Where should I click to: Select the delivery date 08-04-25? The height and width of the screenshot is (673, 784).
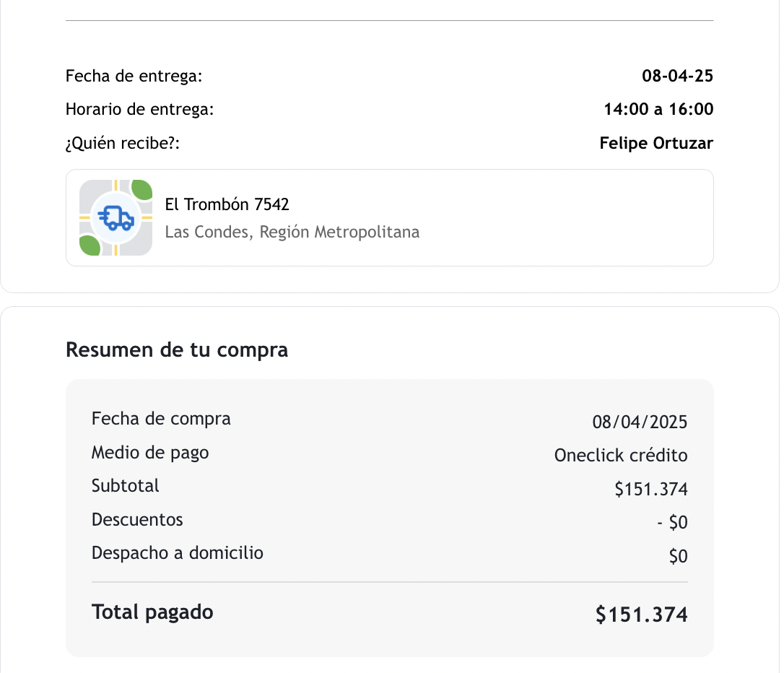point(676,76)
